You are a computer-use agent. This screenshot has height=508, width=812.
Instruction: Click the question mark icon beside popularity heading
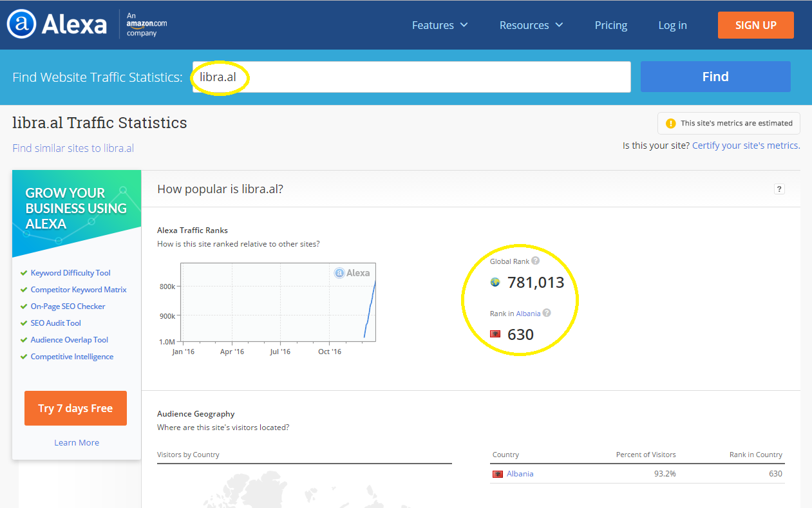(779, 189)
